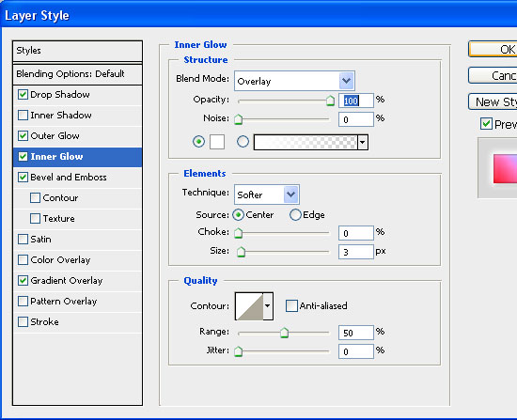517x420 pixels.
Task: Click the Cancel button
Action: pyautogui.click(x=493, y=75)
